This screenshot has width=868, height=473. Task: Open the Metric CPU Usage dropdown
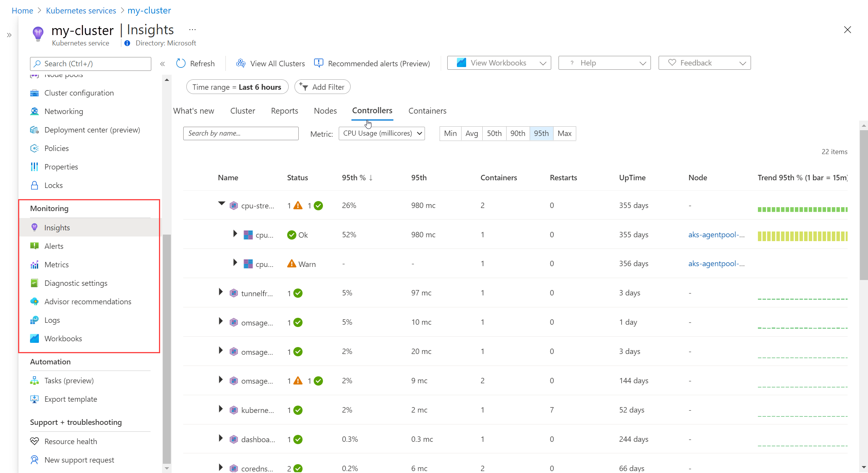click(x=381, y=133)
